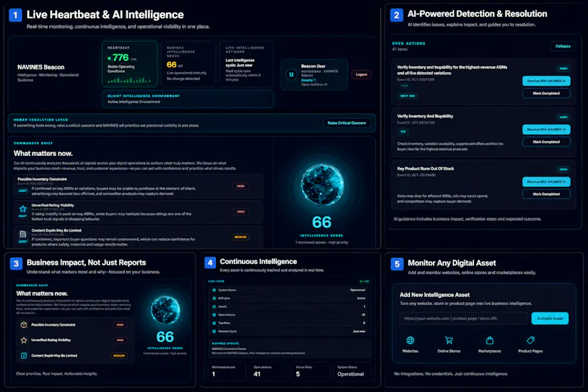Click the 'Operational' value in System Status row
Screen dimensions: 588x392
(x=357, y=290)
